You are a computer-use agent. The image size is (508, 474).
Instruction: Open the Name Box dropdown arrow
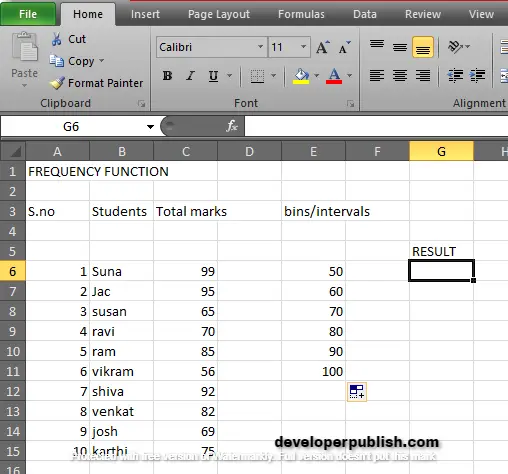[x=150, y=127]
